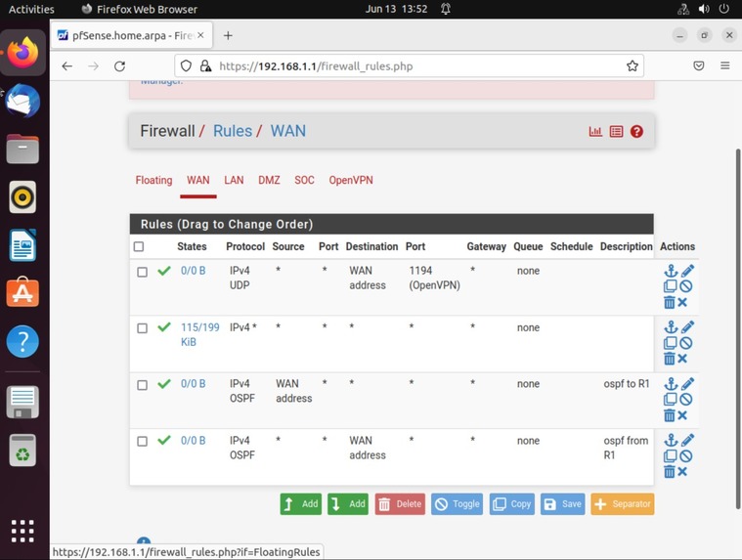Click X icon in 'ospf from R1' row

(x=682, y=472)
